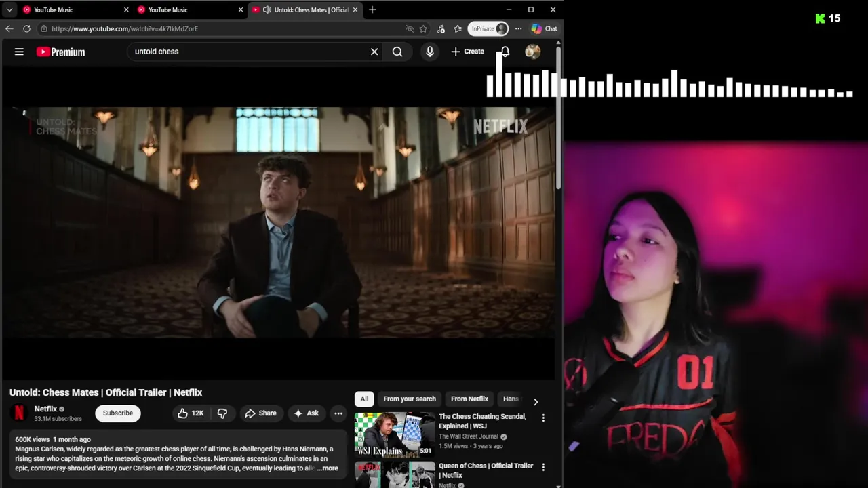868x488 pixels.
Task: Close the first YouTube Music tab
Action: click(126, 9)
